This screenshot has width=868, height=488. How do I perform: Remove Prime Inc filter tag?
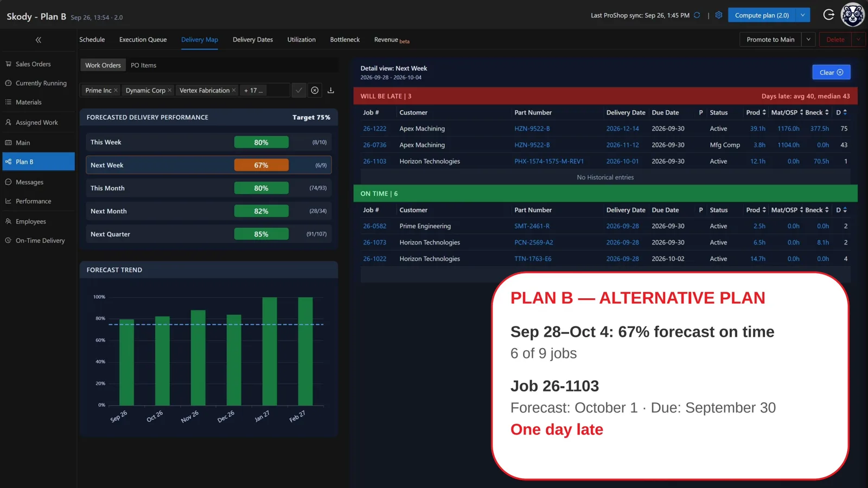(x=116, y=91)
